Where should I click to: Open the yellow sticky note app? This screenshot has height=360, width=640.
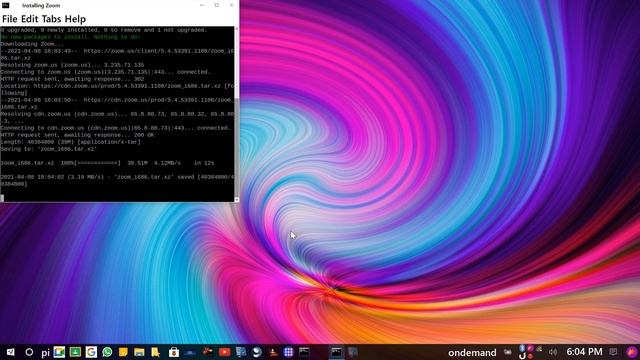tap(123, 352)
